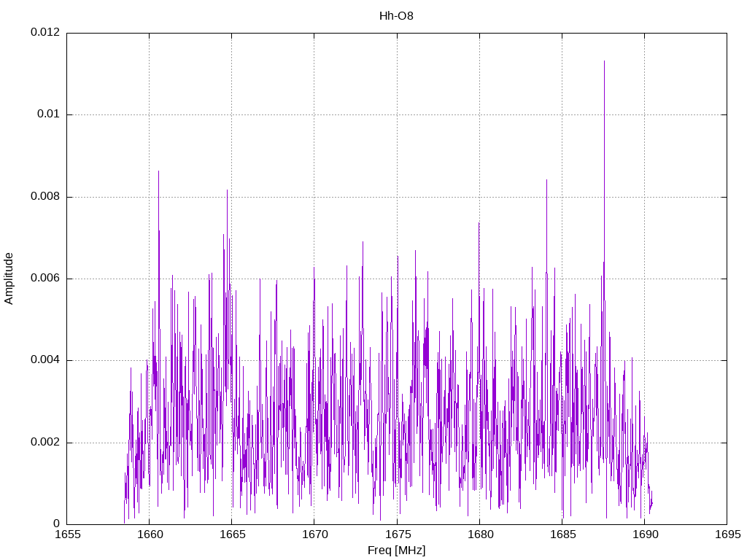Click the 1655 x-axis tick label
Image resolution: width=747 pixels, height=560 pixels.
(x=67, y=534)
